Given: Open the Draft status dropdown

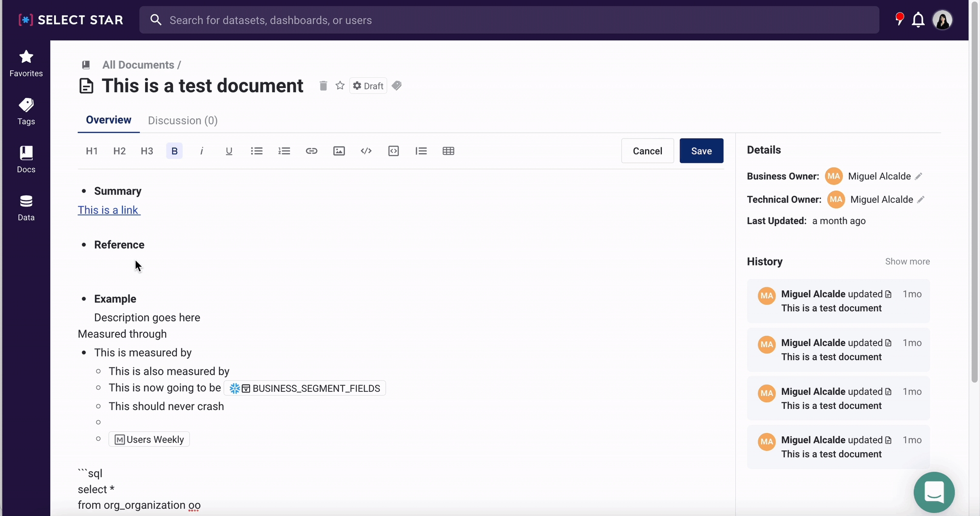Looking at the screenshot, I should pos(368,86).
